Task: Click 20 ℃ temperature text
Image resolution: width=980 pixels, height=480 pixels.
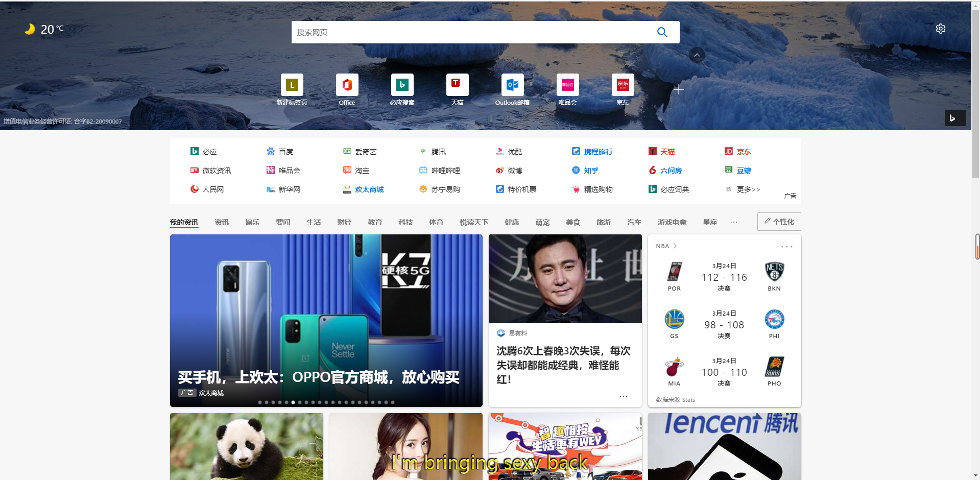Action: click(x=52, y=29)
